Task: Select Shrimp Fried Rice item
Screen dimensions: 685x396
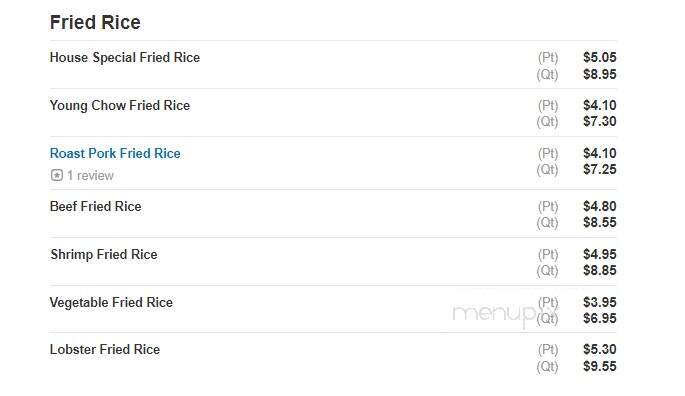Action: [104, 254]
